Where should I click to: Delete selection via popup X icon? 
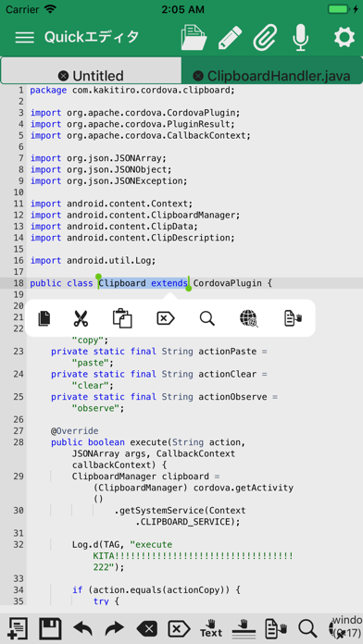166,318
